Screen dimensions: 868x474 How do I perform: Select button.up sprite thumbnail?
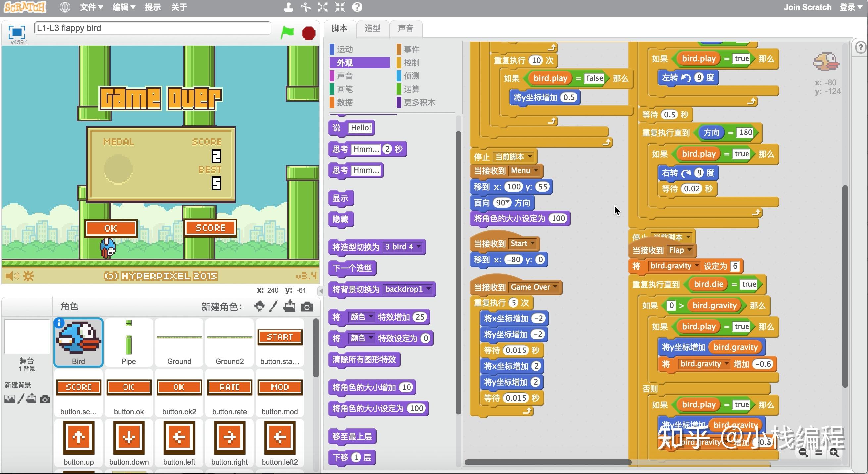click(78, 443)
